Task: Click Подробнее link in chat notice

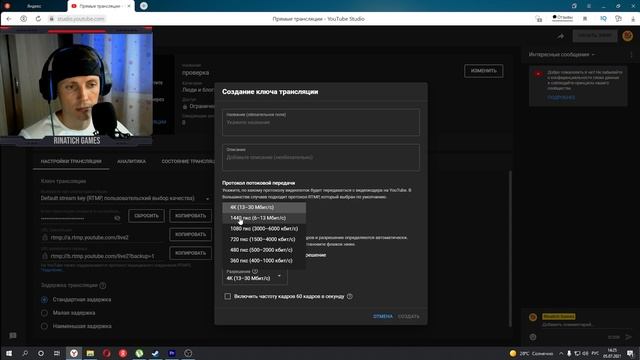Action: tap(561, 98)
